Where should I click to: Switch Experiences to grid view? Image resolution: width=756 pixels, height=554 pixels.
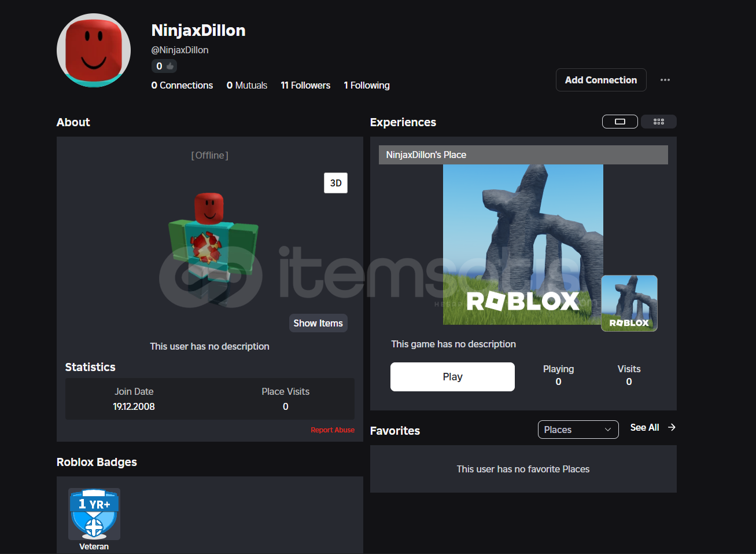(659, 122)
